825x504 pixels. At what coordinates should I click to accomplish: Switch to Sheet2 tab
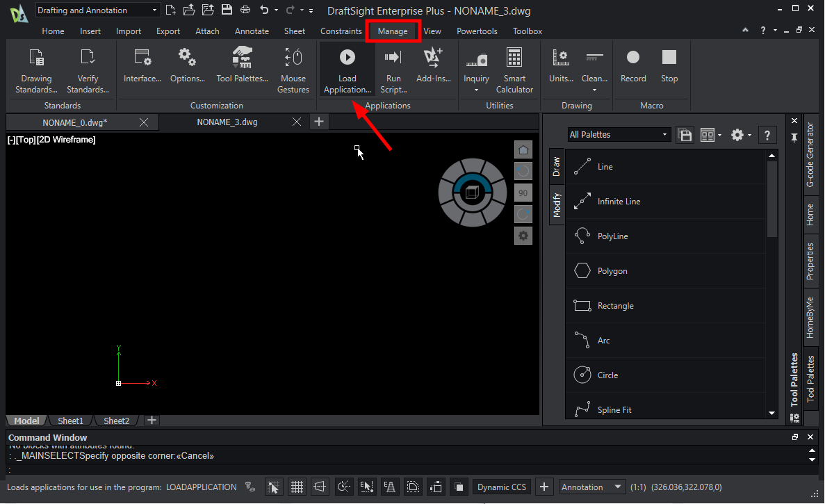pos(116,421)
